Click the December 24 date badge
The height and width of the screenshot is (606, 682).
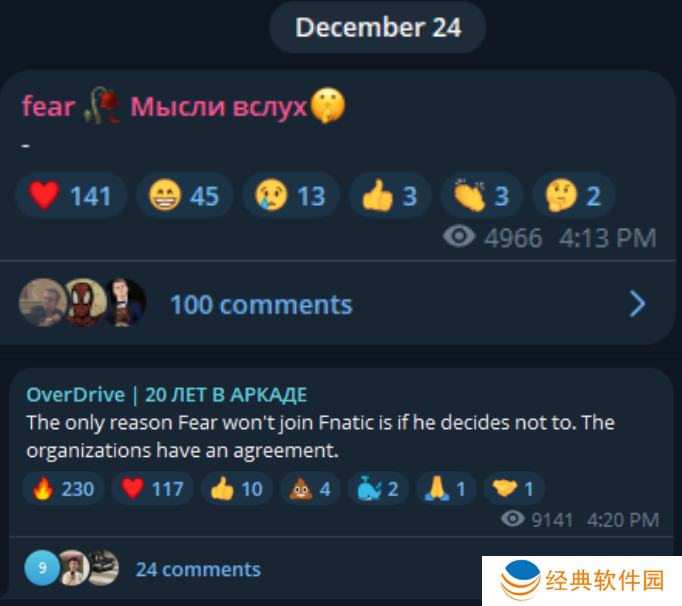pyautogui.click(x=378, y=27)
